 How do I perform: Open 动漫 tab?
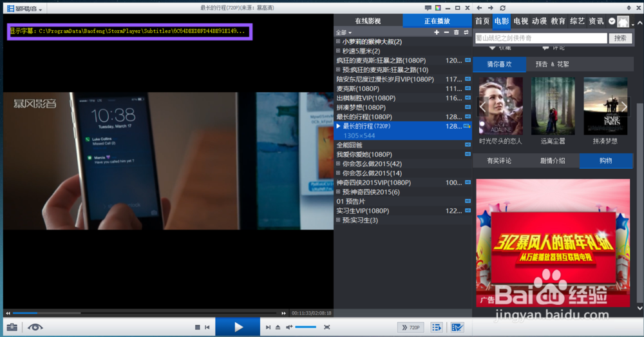pos(539,21)
